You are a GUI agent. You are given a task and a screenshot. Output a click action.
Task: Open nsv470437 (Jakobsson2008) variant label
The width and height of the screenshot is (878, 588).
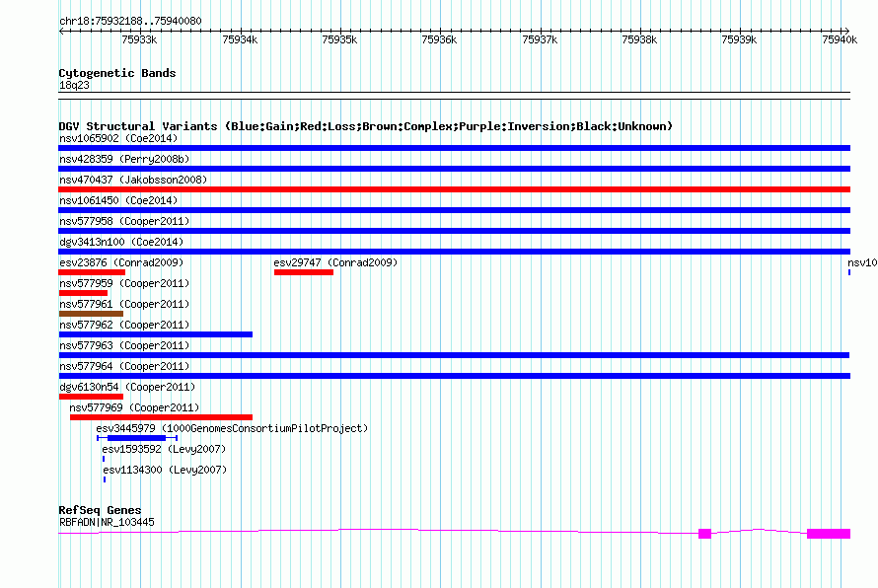click(133, 180)
